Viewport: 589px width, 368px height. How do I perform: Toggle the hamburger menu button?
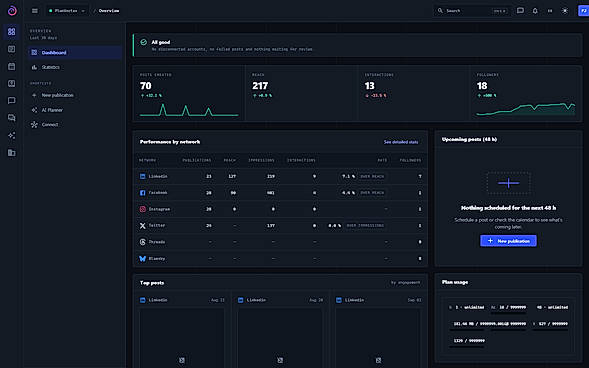click(35, 11)
